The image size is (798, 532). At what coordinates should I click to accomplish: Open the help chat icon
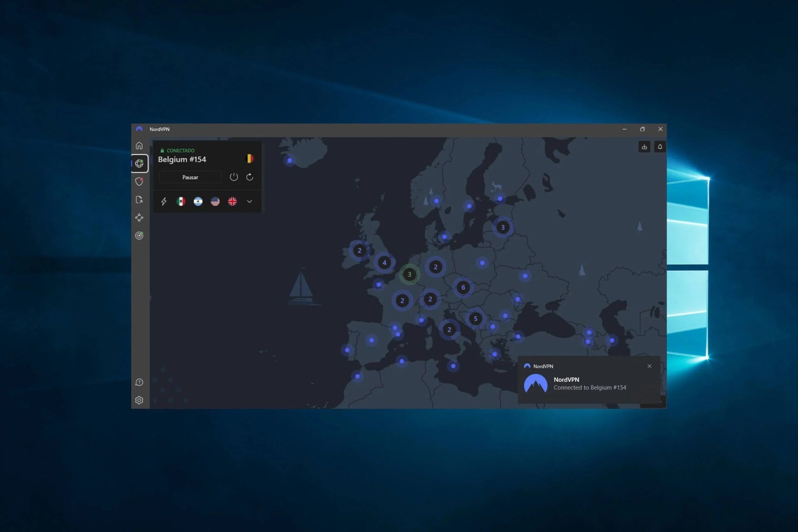pyautogui.click(x=139, y=382)
